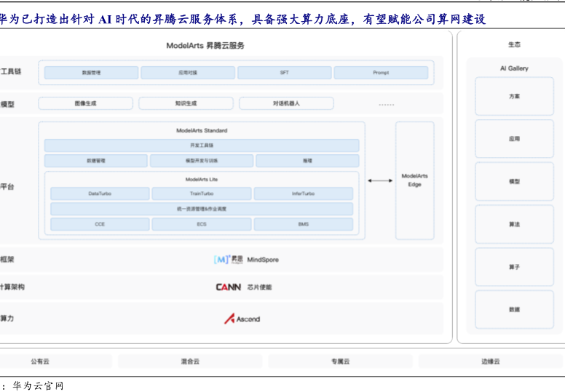Click the 平台 row label
565x392 pixels.
[x=7, y=186]
